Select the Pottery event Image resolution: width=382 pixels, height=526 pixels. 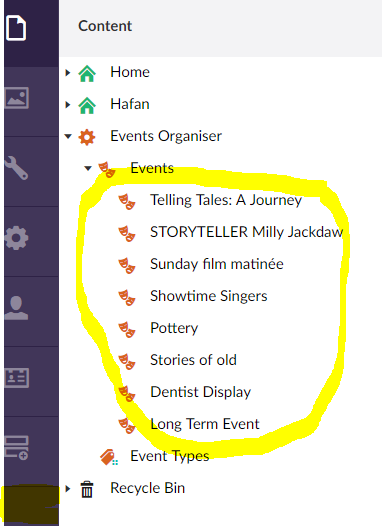point(174,328)
